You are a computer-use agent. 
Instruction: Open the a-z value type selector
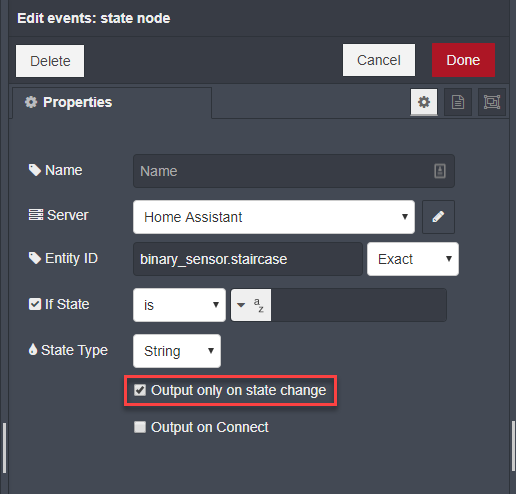point(251,305)
